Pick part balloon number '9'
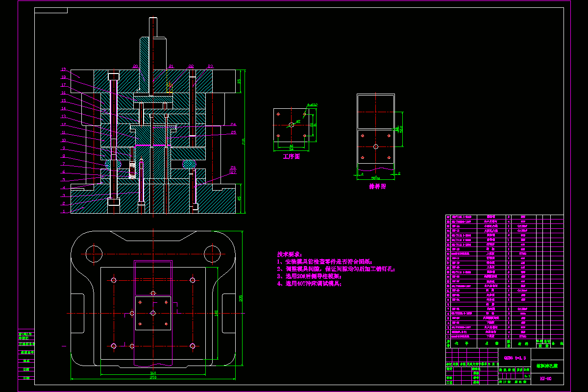This screenshot has width=588, height=392. 64,148
